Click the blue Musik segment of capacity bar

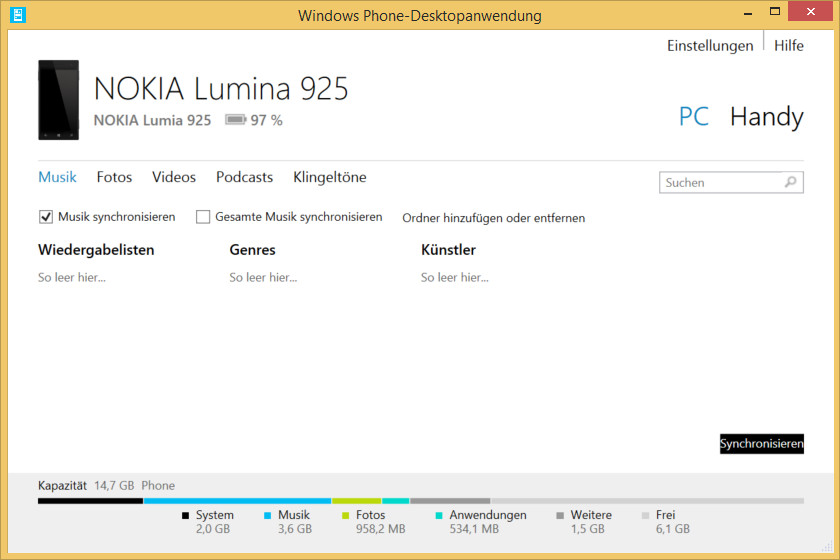pos(237,501)
